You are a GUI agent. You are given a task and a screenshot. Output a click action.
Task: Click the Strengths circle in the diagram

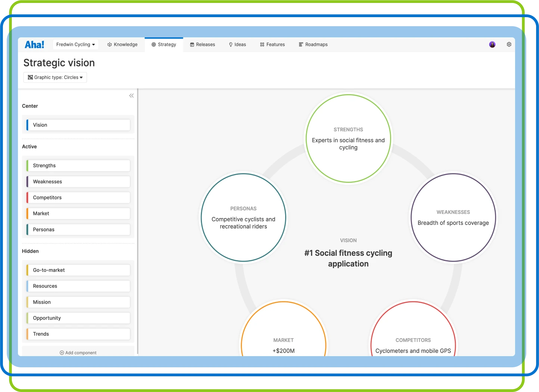348,139
